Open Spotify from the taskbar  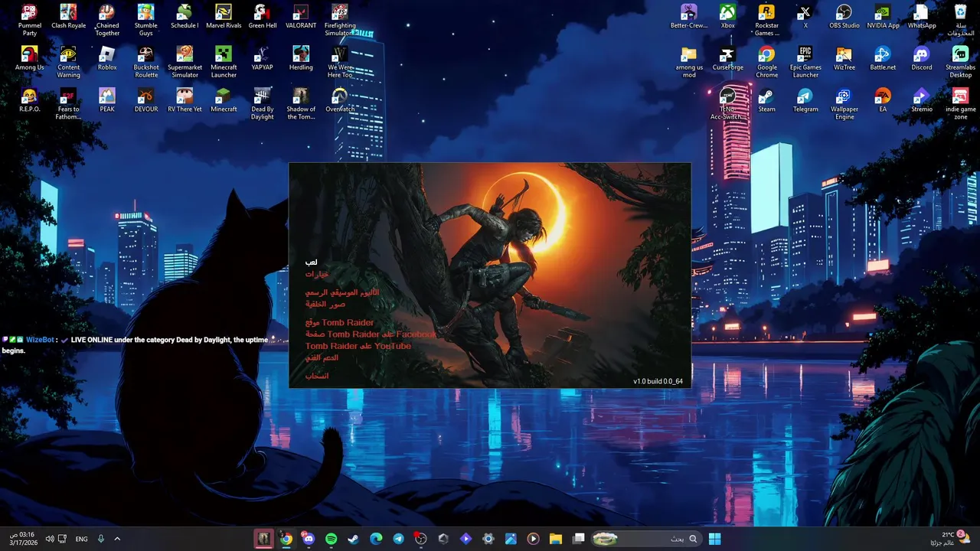pyautogui.click(x=331, y=539)
